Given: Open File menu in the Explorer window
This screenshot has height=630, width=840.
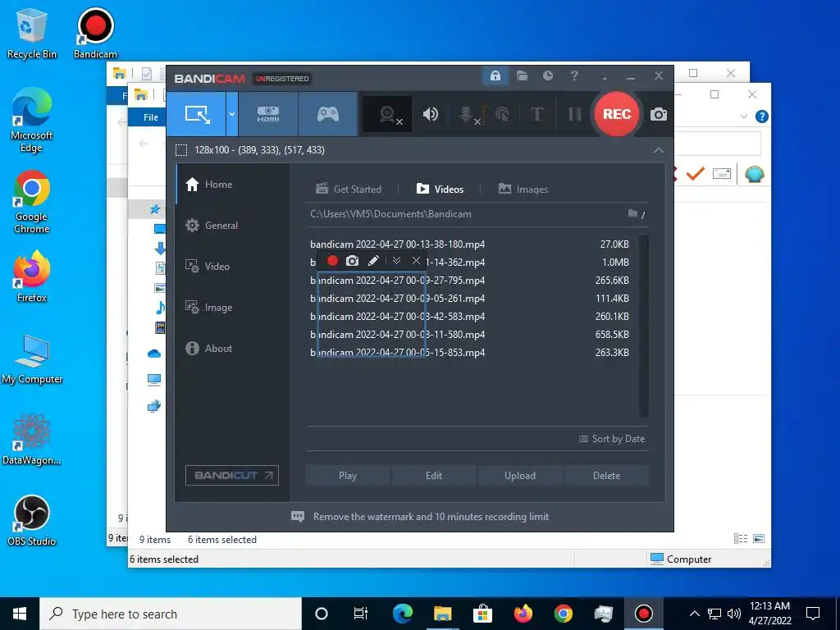Looking at the screenshot, I should click(x=151, y=117).
